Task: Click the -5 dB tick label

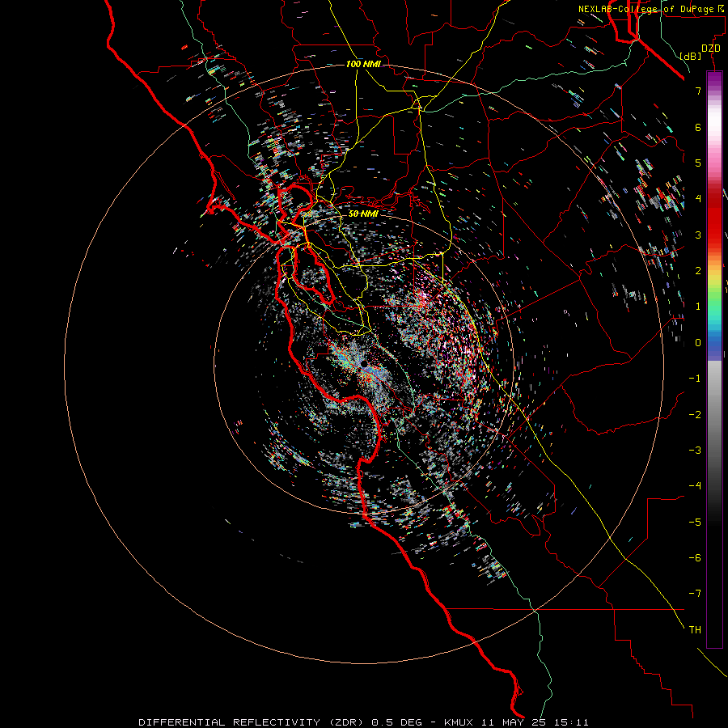Action: pyautogui.click(x=695, y=523)
